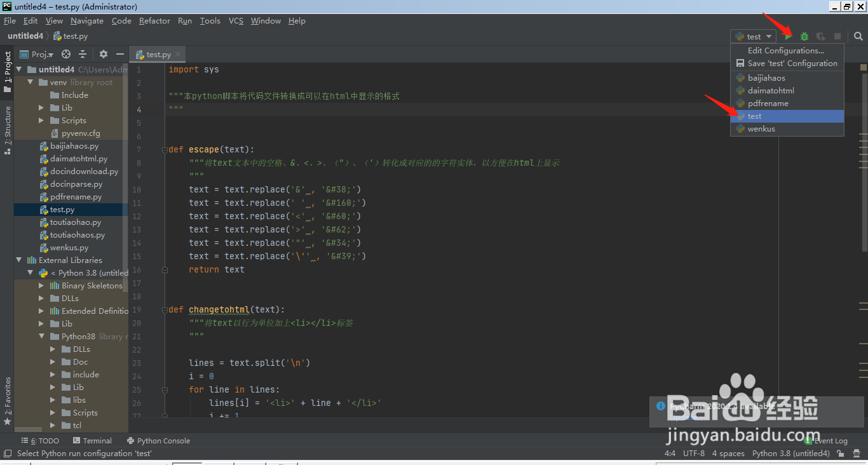This screenshot has height=465, width=868.
Task: Collapse the Python 3.8 interpreter node
Action: point(30,273)
